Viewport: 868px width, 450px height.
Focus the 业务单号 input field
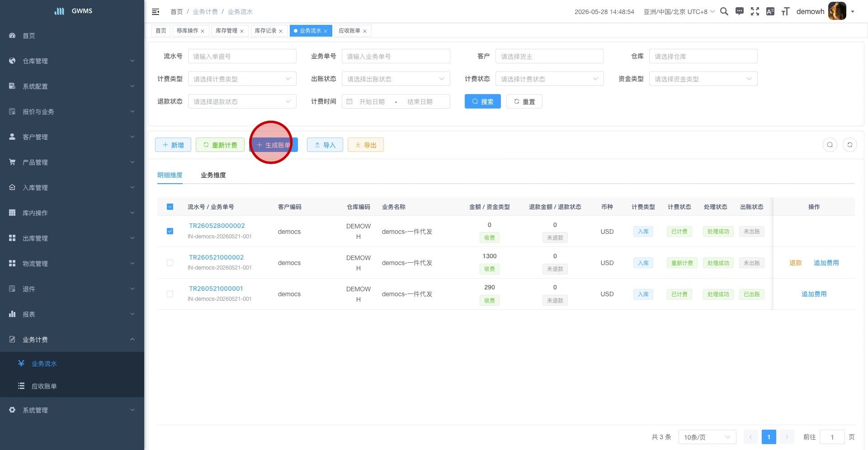(396, 56)
